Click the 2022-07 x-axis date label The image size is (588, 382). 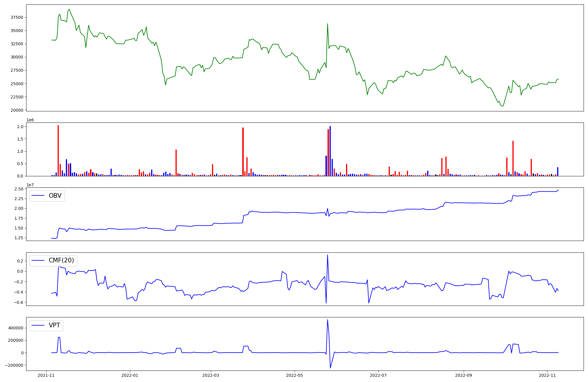[378, 375]
